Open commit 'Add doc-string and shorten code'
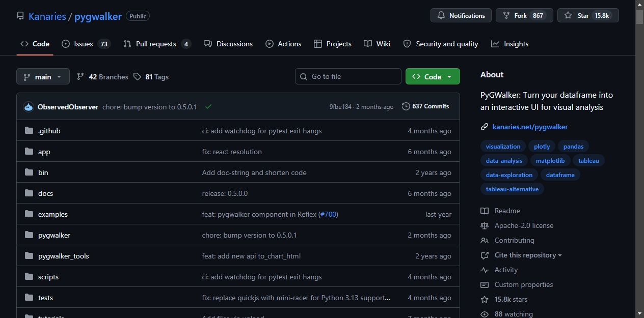 coord(254,172)
